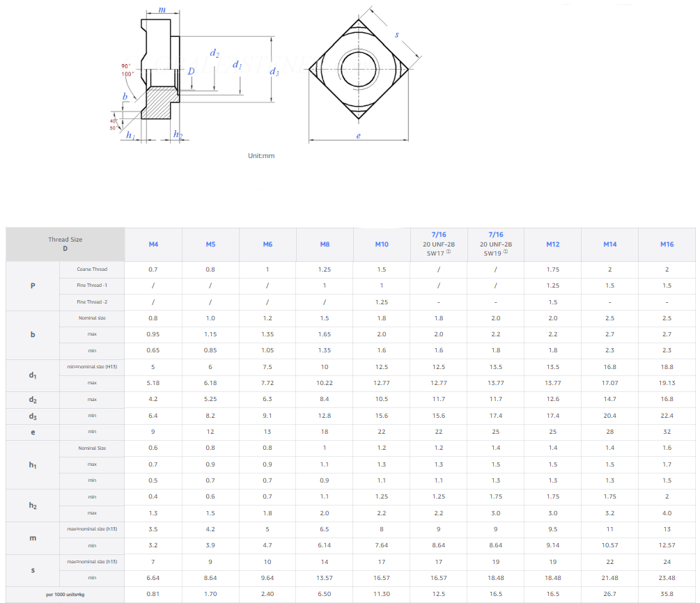Screen dimensions: 700x603
Task: Open the M8 thread size column
Action: (x=325, y=244)
